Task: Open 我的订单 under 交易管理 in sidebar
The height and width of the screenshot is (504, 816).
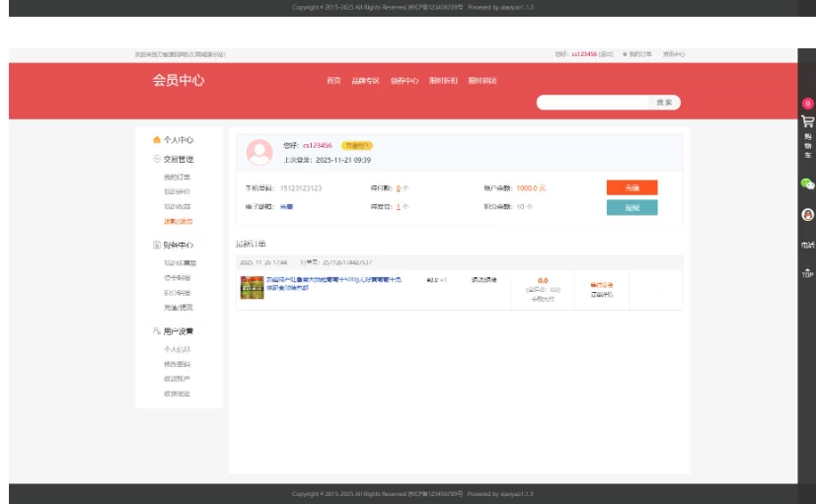Action: 177,177
